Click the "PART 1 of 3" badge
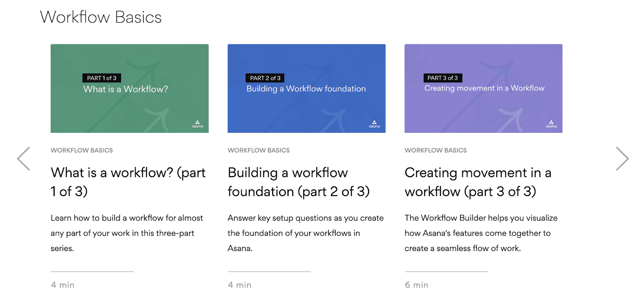This screenshot has height=300, width=644. click(x=101, y=78)
